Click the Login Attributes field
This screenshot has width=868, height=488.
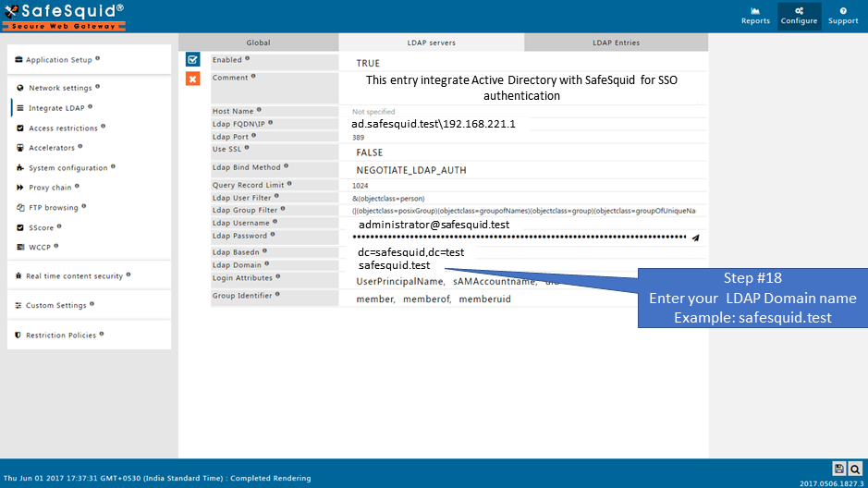pos(523,281)
